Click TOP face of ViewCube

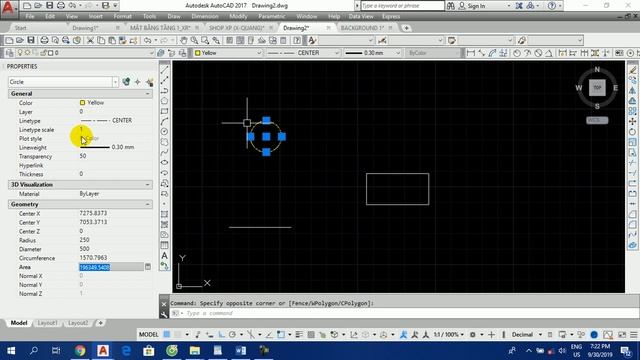[x=597, y=87]
